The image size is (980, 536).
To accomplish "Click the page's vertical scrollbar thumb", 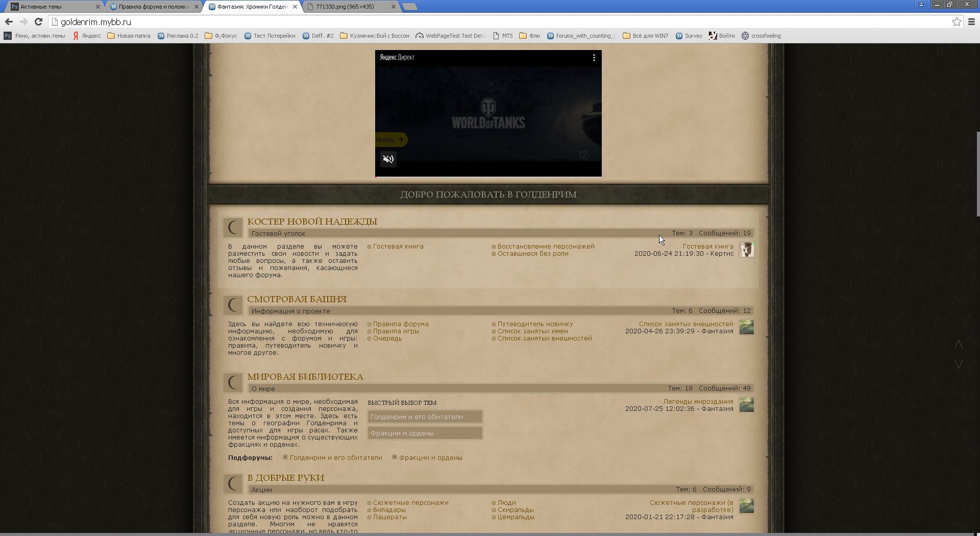I will tap(977, 174).
